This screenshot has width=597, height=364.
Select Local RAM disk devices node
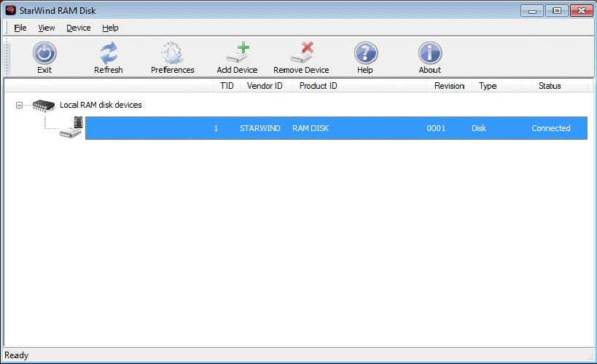[101, 105]
